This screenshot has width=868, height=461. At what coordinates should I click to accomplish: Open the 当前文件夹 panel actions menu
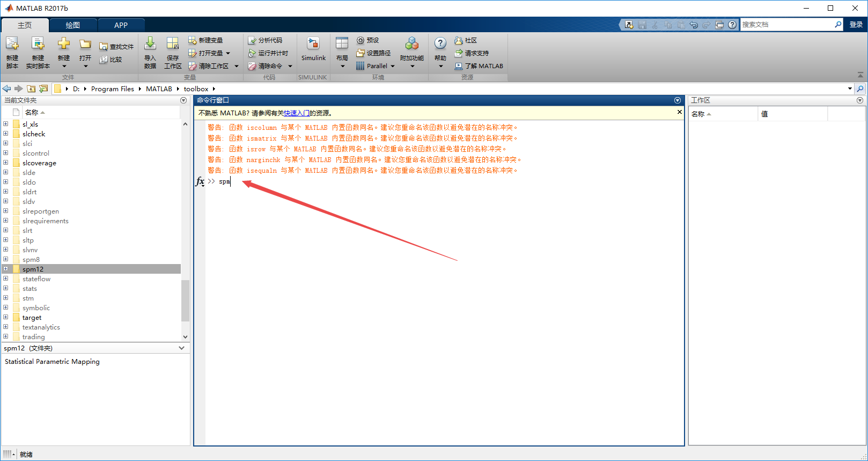(183, 100)
